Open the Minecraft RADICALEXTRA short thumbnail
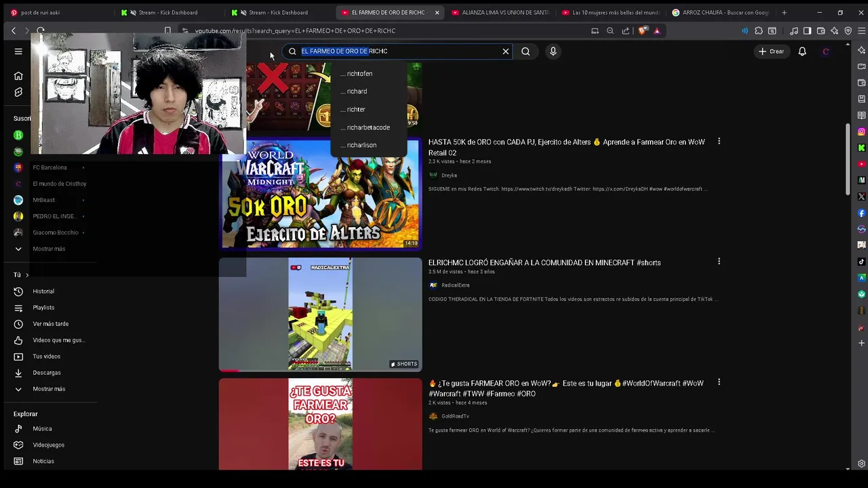Screen dimensions: 868x488 [320, 314]
